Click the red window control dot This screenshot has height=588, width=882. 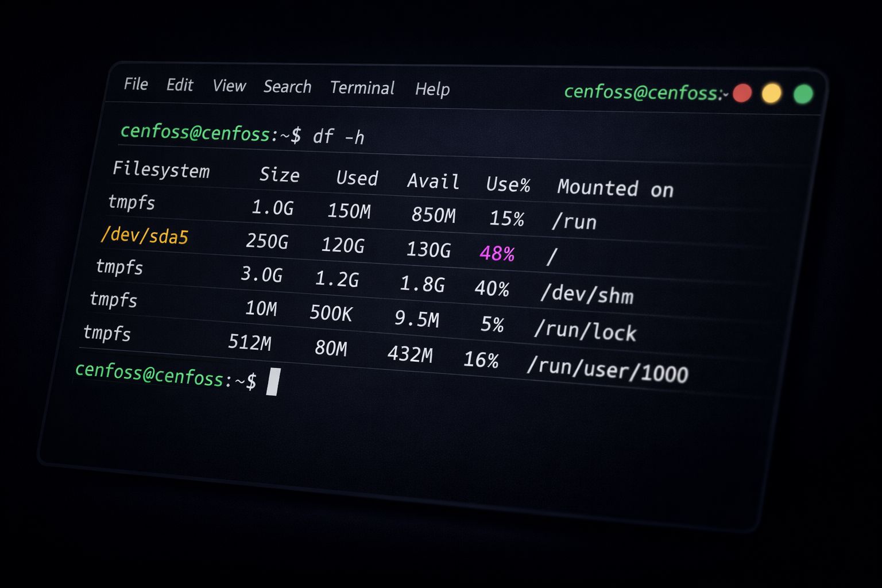point(742,92)
